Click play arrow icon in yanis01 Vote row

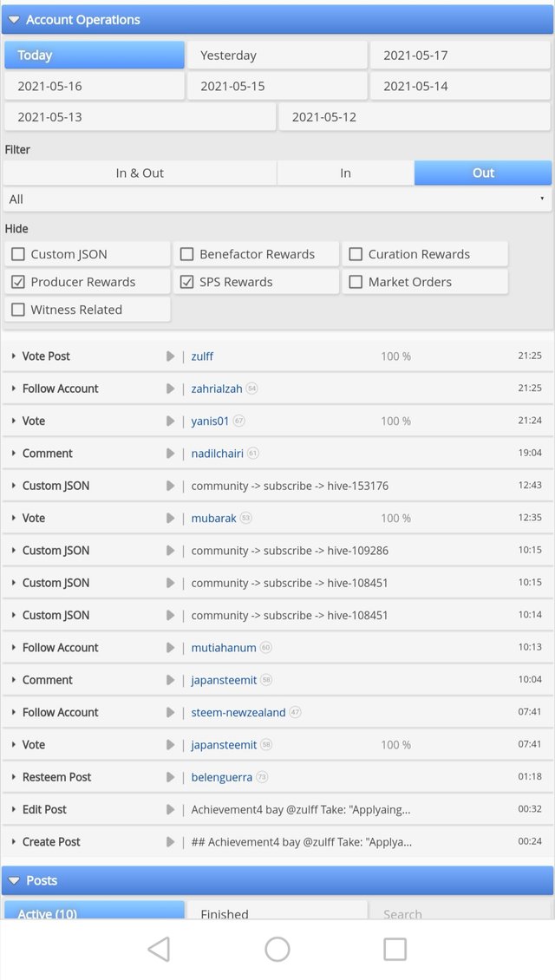pos(170,421)
